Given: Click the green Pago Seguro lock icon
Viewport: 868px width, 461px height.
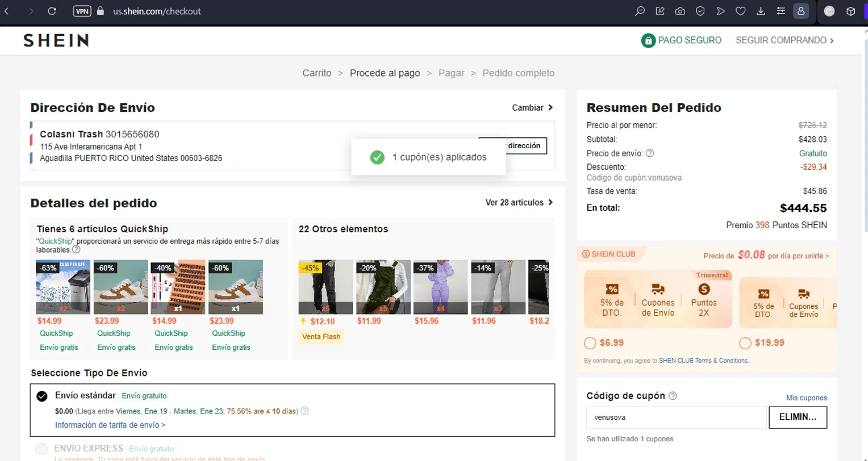Looking at the screenshot, I should 648,41.
